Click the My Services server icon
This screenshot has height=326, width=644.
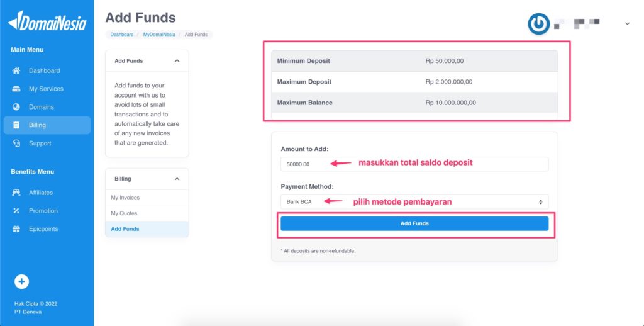click(16, 89)
